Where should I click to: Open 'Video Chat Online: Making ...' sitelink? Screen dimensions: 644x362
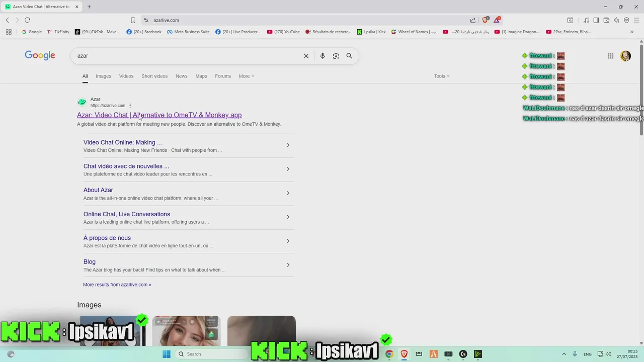(123, 142)
